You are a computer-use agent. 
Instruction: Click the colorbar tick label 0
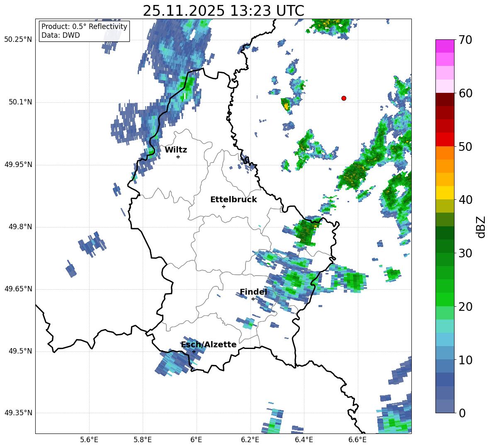click(462, 413)
